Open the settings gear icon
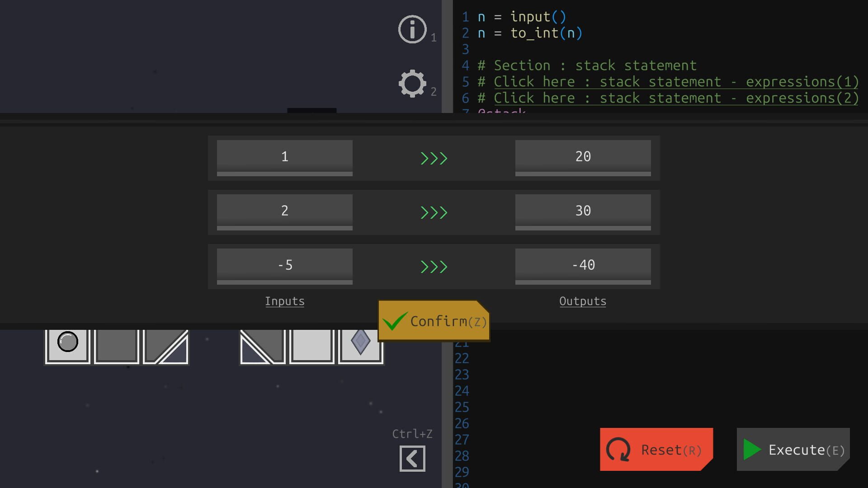The height and width of the screenshot is (488, 868). click(412, 83)
